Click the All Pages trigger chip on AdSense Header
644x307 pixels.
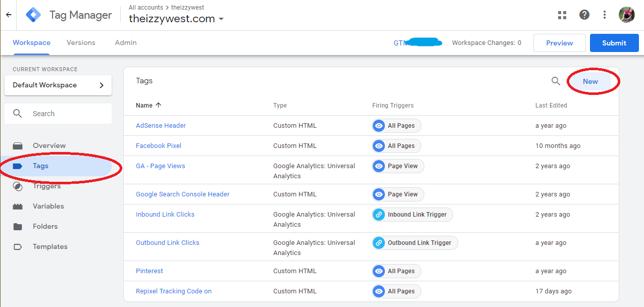click(396, 125)
